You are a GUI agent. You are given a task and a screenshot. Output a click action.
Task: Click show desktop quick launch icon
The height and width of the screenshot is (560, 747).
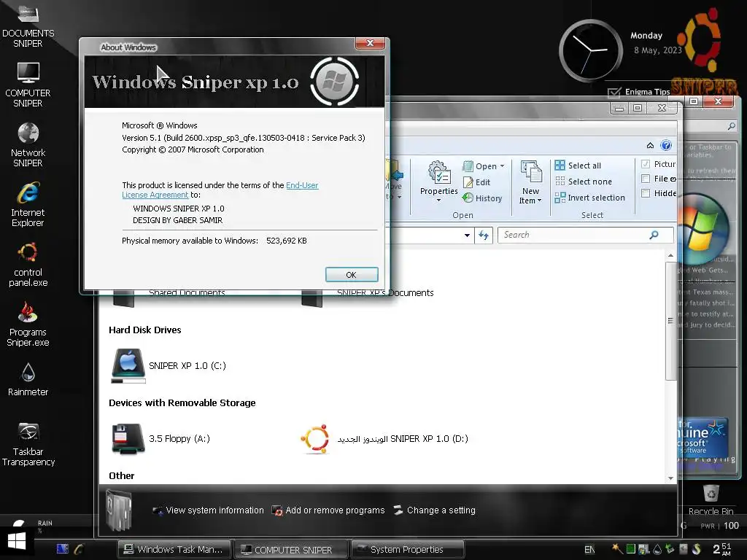pos(63,548)
